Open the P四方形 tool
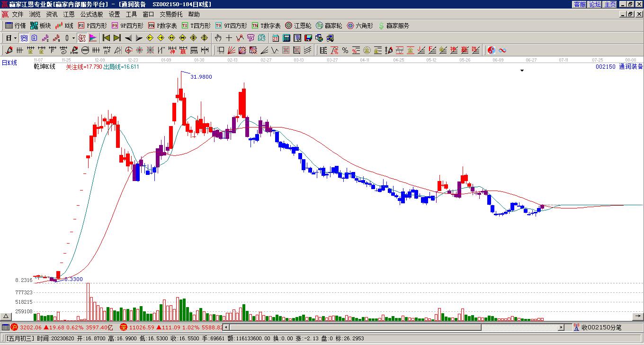644x345 pixels. pos(92,26)
